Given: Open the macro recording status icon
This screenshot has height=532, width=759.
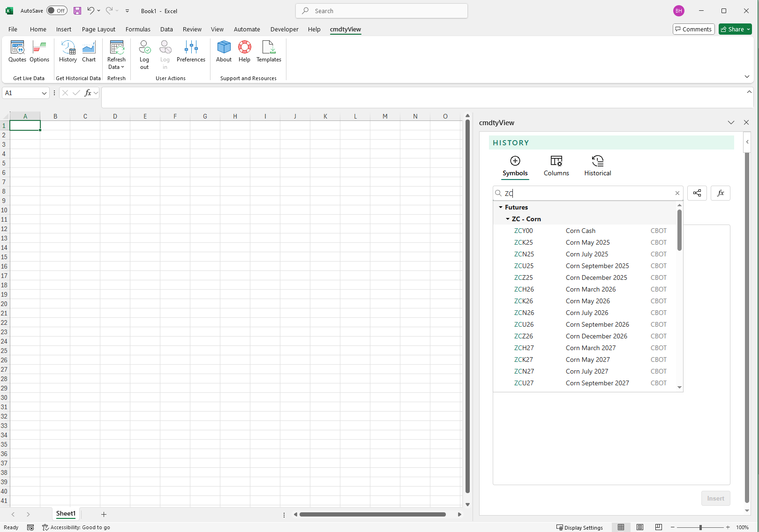Looking at the screenshot, I should pyautogui.click(x=30, y=527).
